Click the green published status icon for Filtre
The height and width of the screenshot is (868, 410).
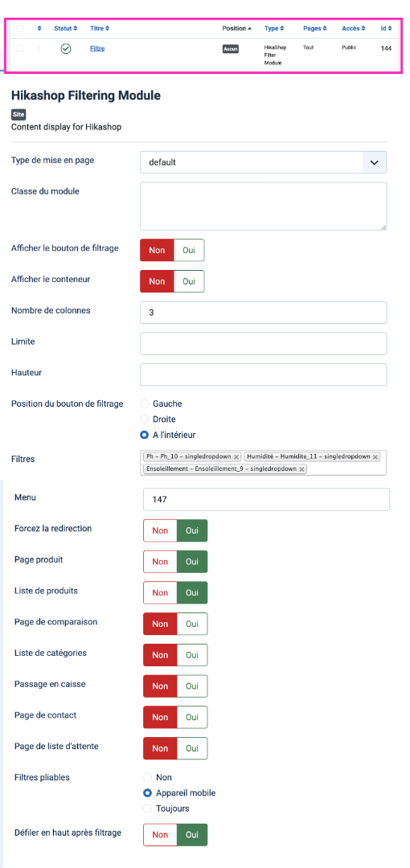click(x=65, y=49)
